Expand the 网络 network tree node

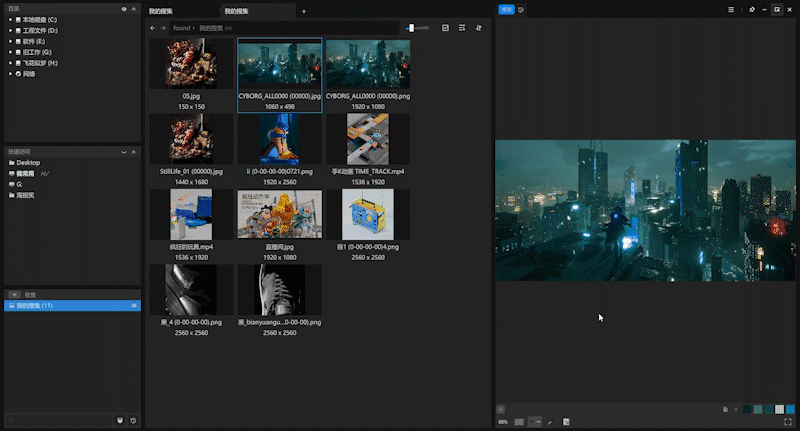[10, 74]
